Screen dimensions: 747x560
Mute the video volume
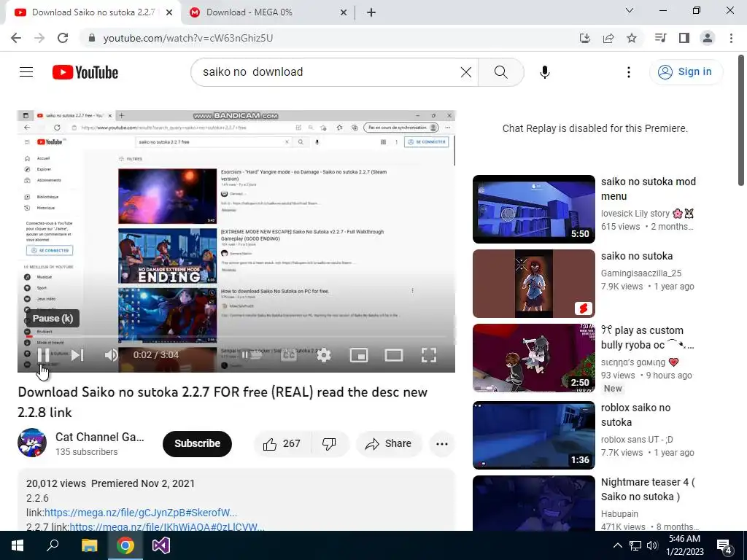tap(111, 355)
